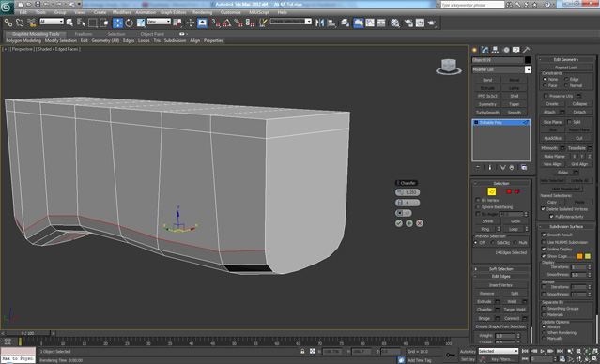Viewport: 600px width, 364px height.
Task: Open the Rendering menu
Action: [x=202, y=12]
